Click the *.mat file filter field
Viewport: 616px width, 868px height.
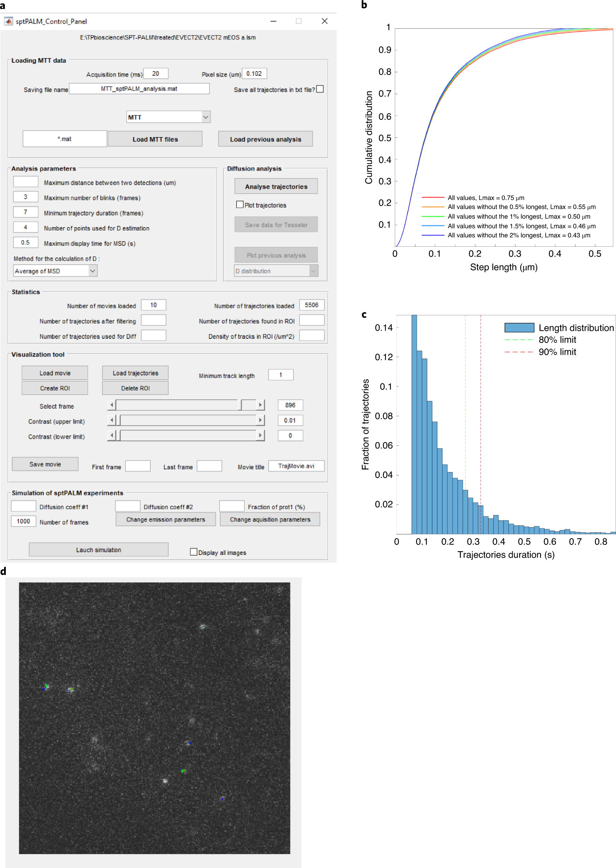click(64, 139)
